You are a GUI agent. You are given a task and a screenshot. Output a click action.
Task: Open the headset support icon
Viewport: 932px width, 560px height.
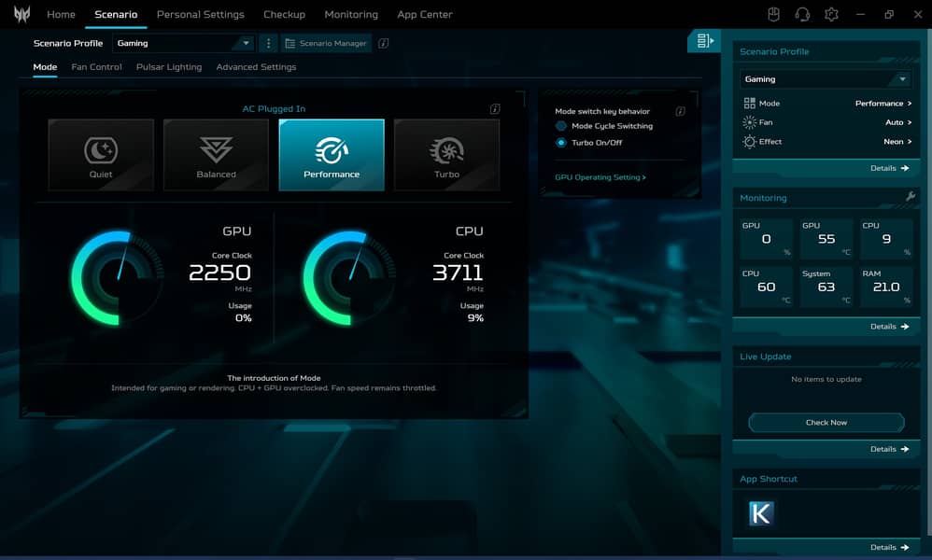pyautogui.click(x=802, y=14)
